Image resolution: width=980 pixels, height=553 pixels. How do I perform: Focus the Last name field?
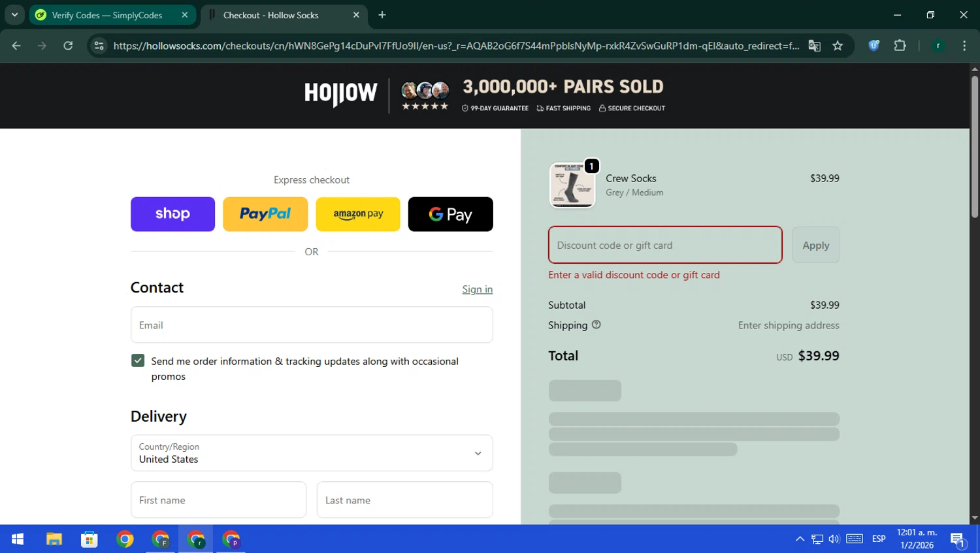click(x=405, y=500)
